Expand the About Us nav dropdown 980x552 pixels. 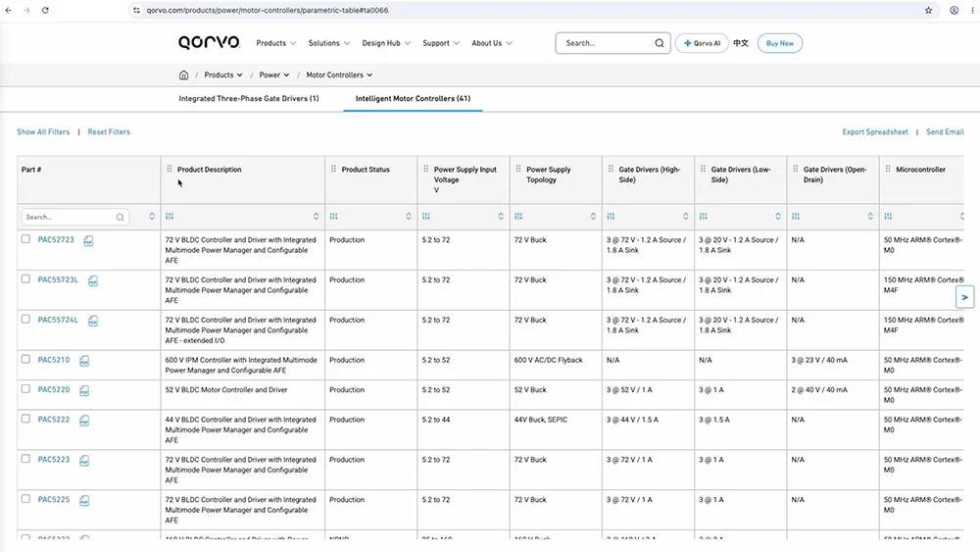(x=492, y=43)
